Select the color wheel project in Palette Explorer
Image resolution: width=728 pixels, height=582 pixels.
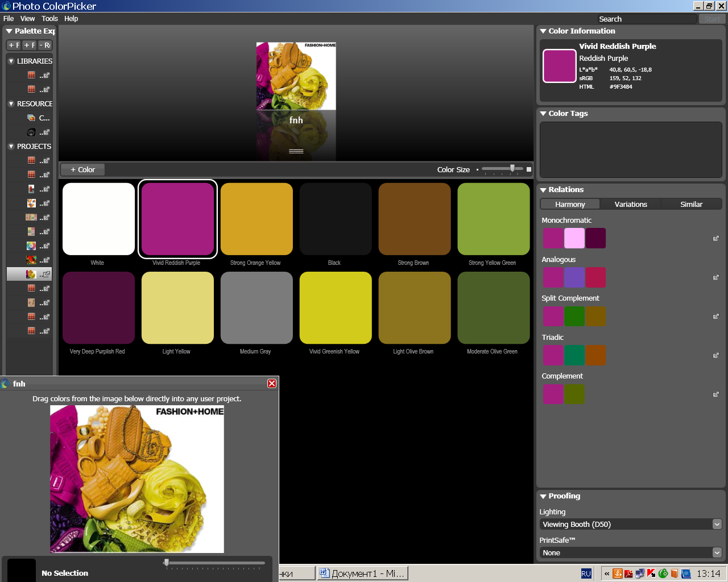31,246
